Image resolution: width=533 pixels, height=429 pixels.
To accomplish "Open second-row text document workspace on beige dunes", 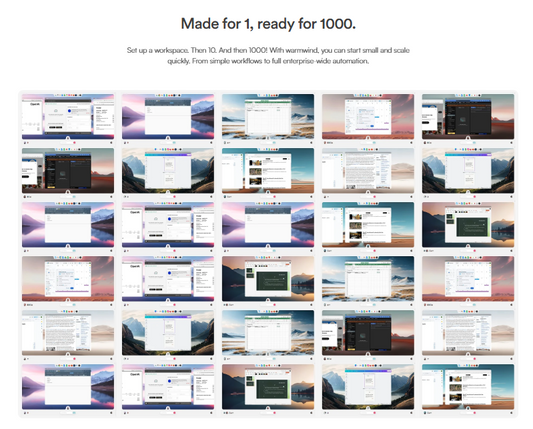I will click(368, 171).
